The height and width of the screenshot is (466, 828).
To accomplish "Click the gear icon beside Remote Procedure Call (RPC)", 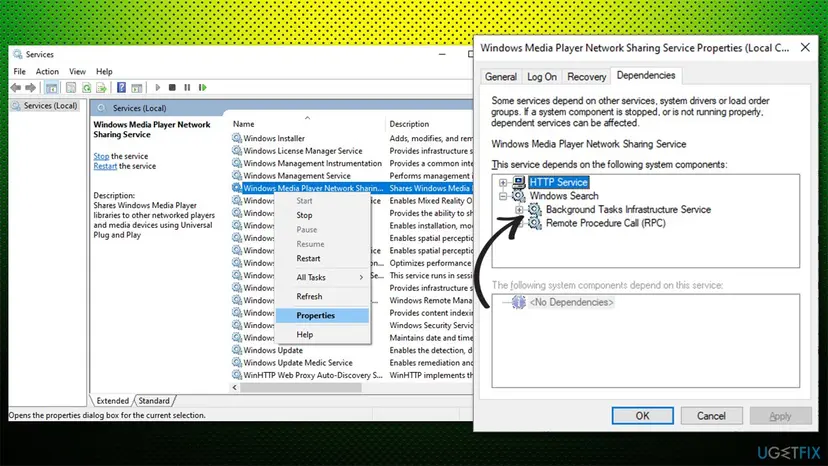I will 535,223.
